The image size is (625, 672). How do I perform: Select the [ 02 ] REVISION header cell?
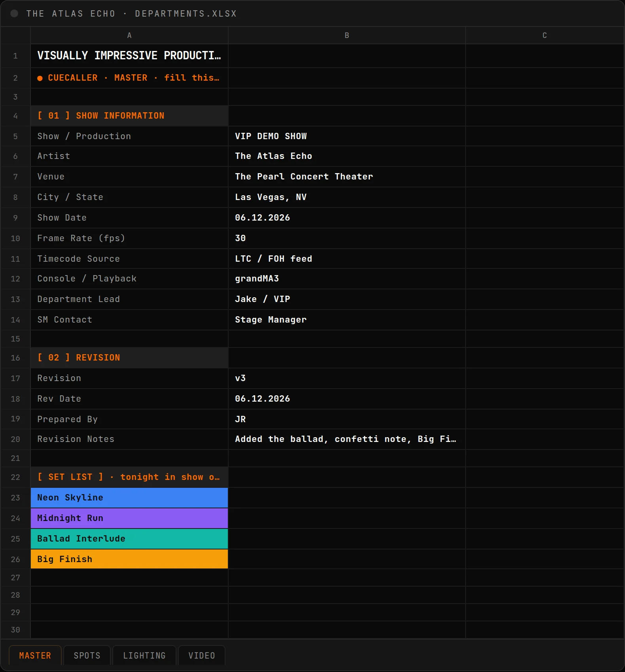[129, 358]
